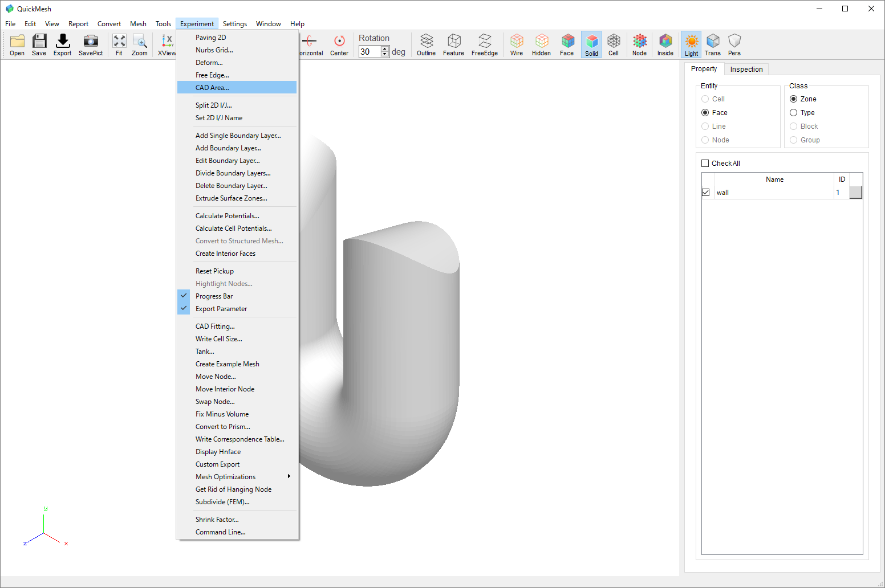Select the Type class radio button
Image resolution: width=885 pixels, height=588 pixels.
(x=793, y=113)
